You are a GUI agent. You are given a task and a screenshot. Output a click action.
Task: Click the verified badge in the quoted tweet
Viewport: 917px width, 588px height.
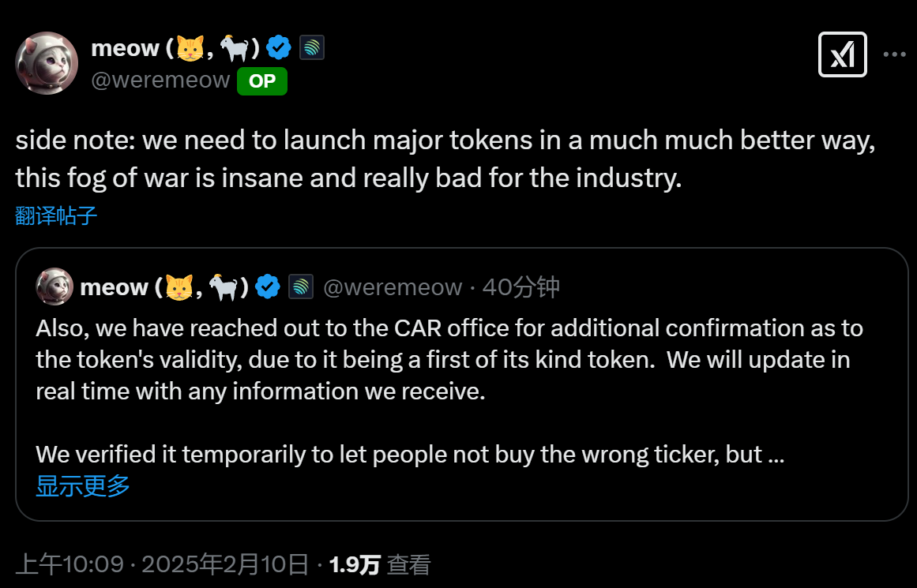click(269, 287)
